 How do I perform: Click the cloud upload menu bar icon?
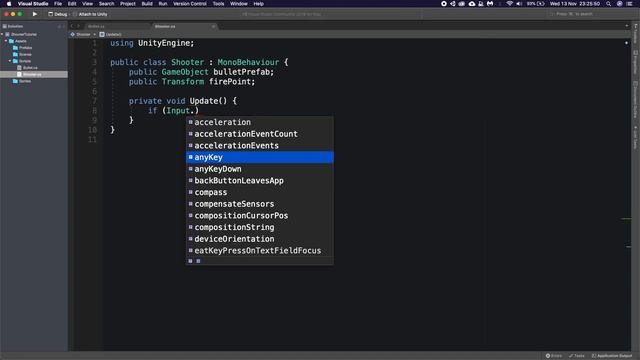[472, 4]
